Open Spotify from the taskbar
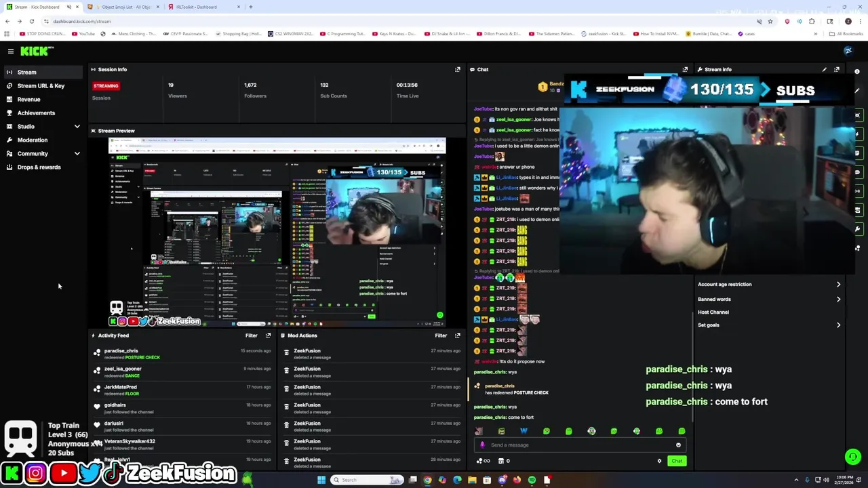The height and width of the screenshot is (488, 868). coord(532,480)
